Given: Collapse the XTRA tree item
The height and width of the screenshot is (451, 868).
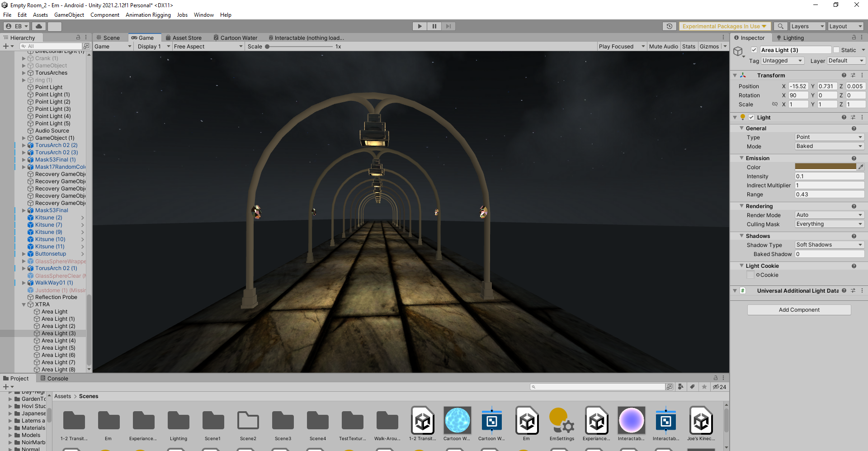Looking at the screenshot, I should click(x=24, y=304).
